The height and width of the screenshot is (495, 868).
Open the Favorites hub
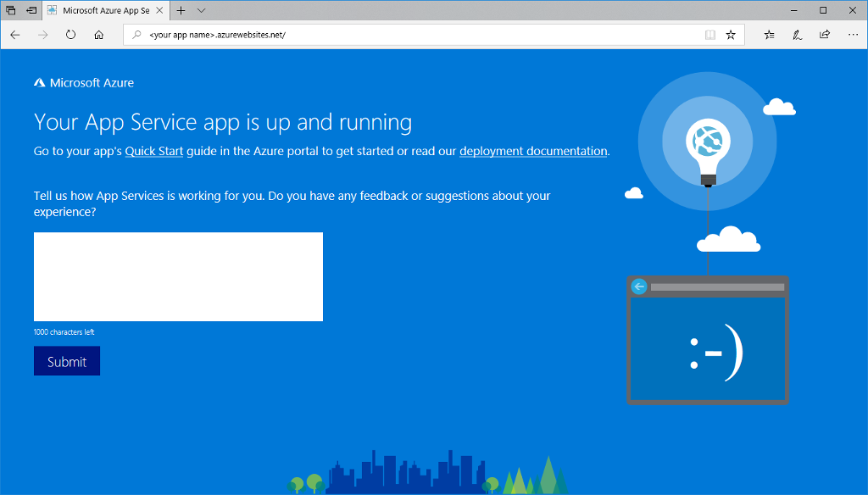tap(769, 35)
